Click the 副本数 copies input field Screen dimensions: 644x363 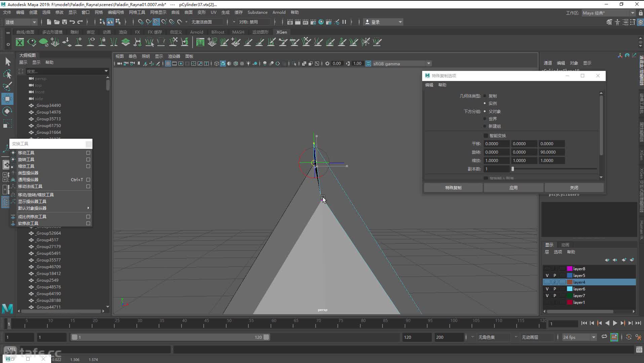coord(496,169)
